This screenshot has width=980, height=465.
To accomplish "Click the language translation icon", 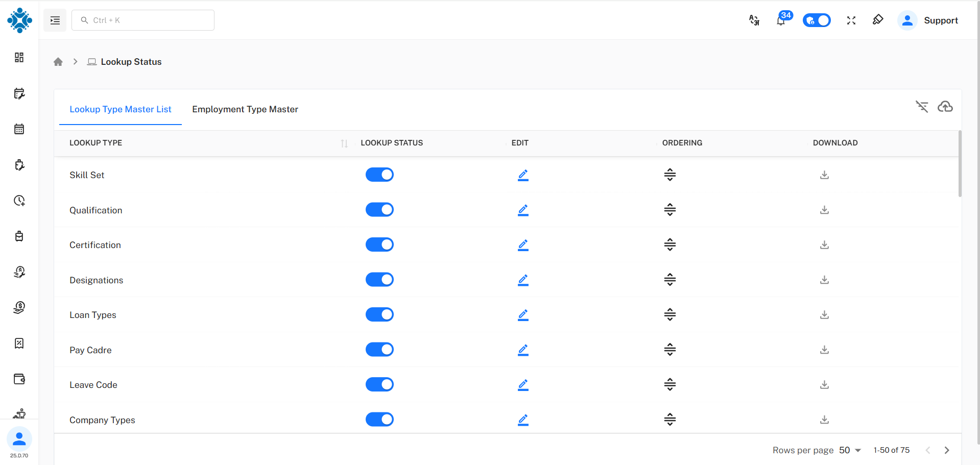I will tap(754, 20).
